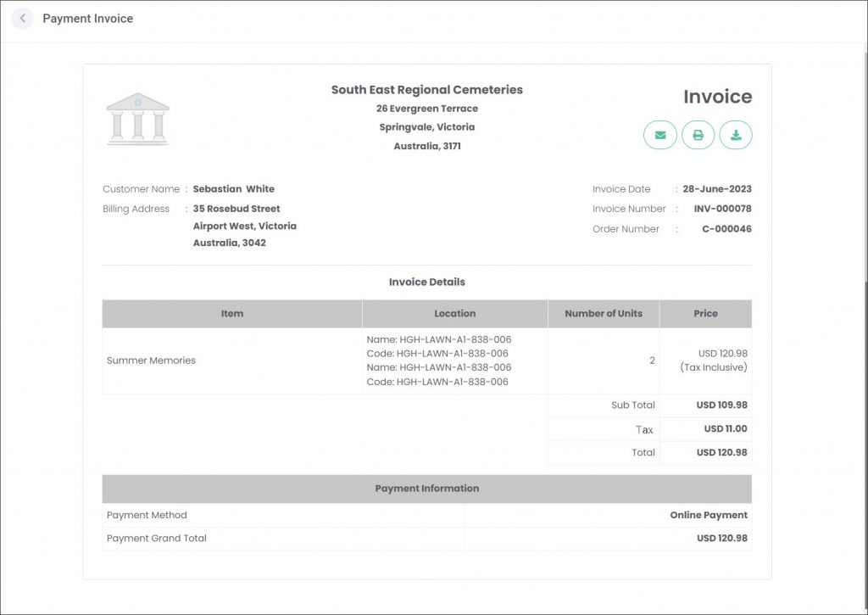Select the 35 Rosebud Street address line
This screenshot has height=615, width=868.
tap(236, 209)
